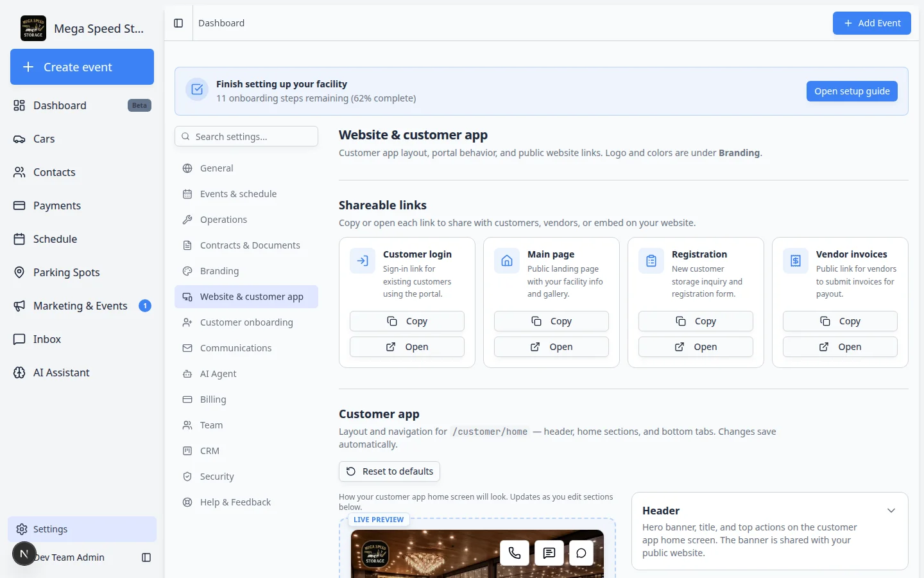Click the Marketing & Events notification badge
Screen dimensions: 924x578
coord(145,306)
